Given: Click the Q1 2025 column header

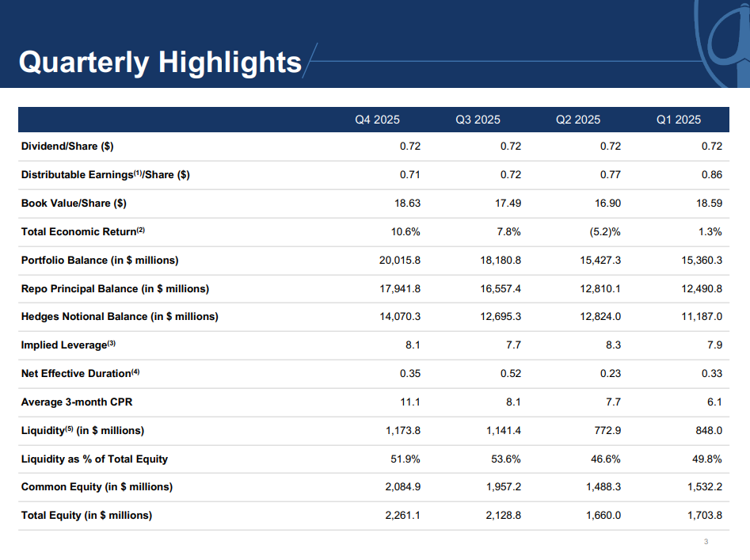Looking at the screenshot, I should point(679,120).
